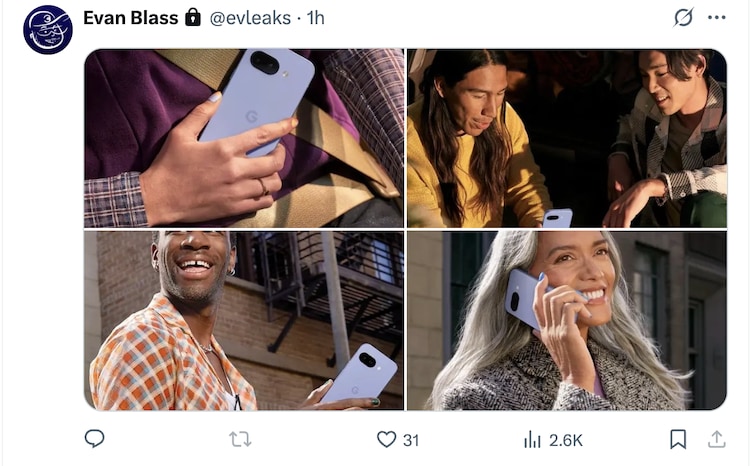Open the 1h timestamp permalink
Viewport: 750px width, 466px height.
pyautogui.click(x=316, y=18)
